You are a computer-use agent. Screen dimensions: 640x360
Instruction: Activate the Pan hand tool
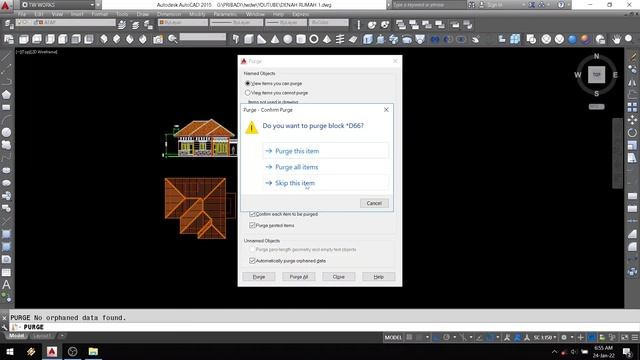(616, 39)
